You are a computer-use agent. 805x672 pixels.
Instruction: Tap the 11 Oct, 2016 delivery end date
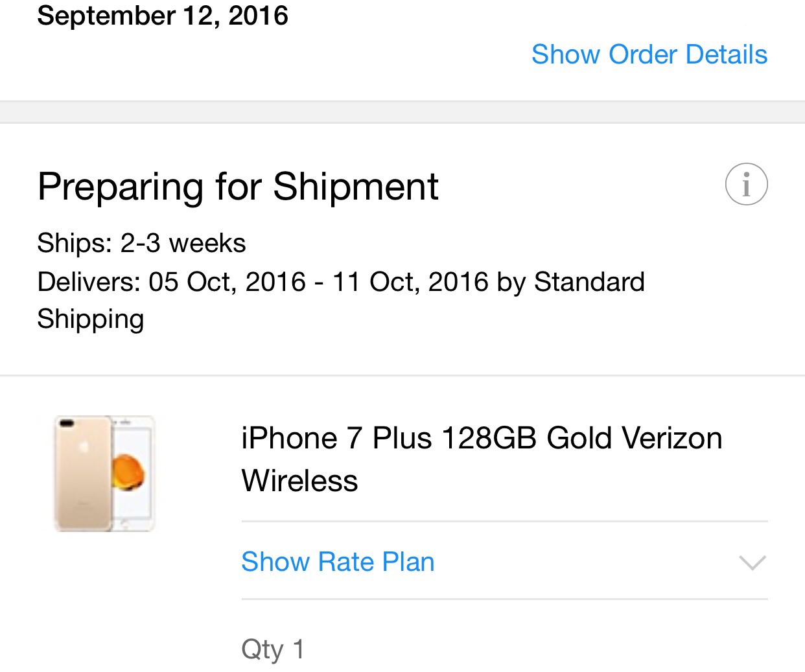(x=410, y=283)
